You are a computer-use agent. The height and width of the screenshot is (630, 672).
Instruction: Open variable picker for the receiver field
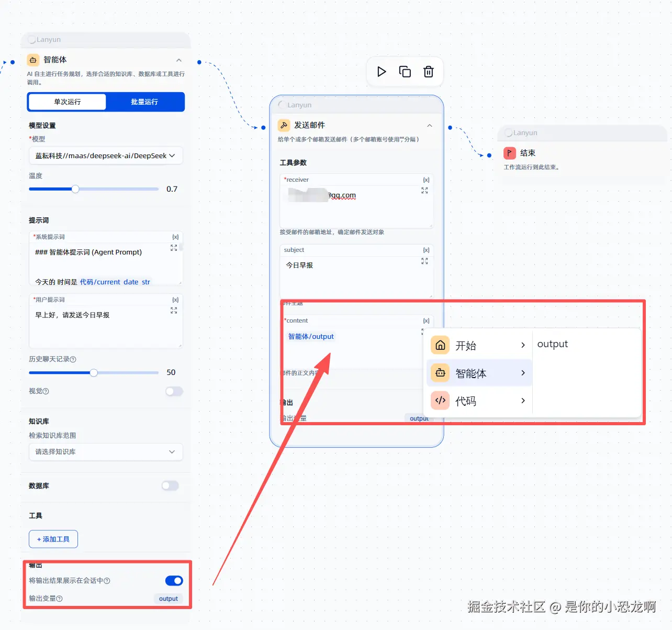tap(426, 180)
